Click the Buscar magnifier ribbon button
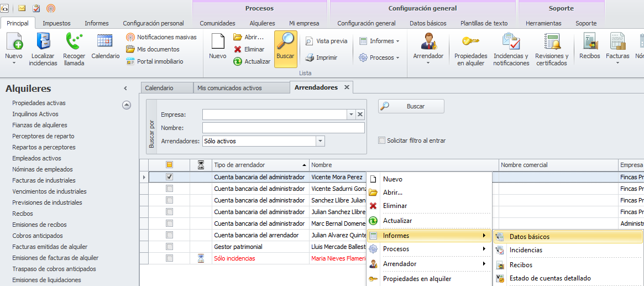The image size is (644, 286). point(285,49)
